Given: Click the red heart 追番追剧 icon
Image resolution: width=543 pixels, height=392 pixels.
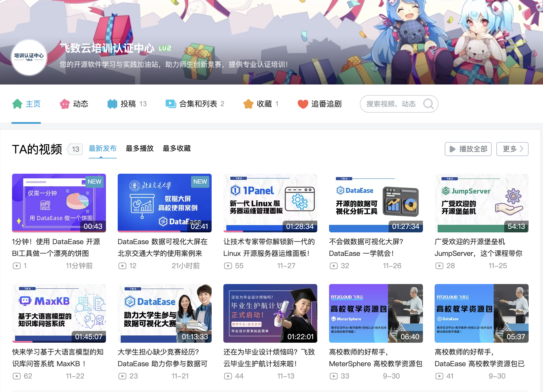Looking at the screenshot, I should click(x=303, y=104).
